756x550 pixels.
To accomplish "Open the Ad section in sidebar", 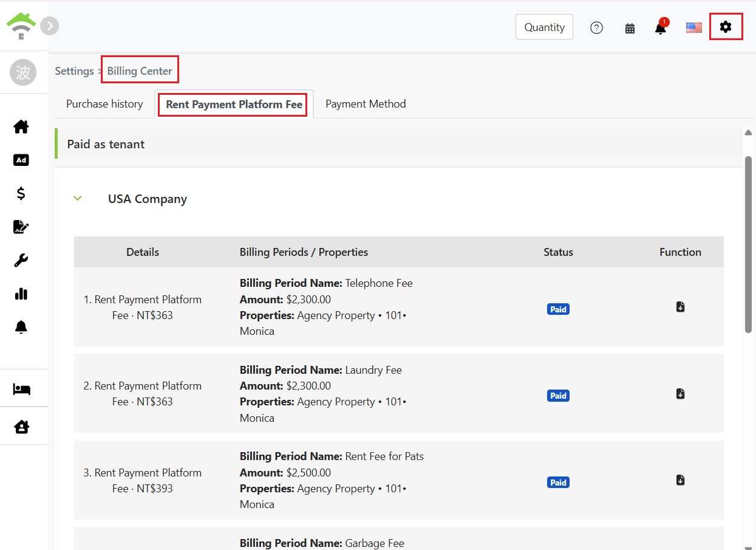I will tap(21, 160).
